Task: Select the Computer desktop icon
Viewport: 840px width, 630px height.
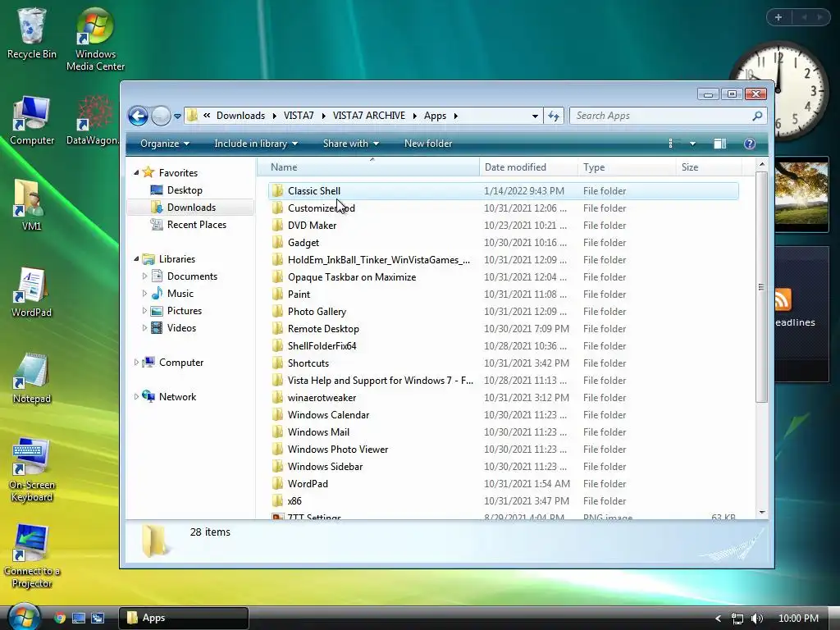Action: (x=32, y=120)
